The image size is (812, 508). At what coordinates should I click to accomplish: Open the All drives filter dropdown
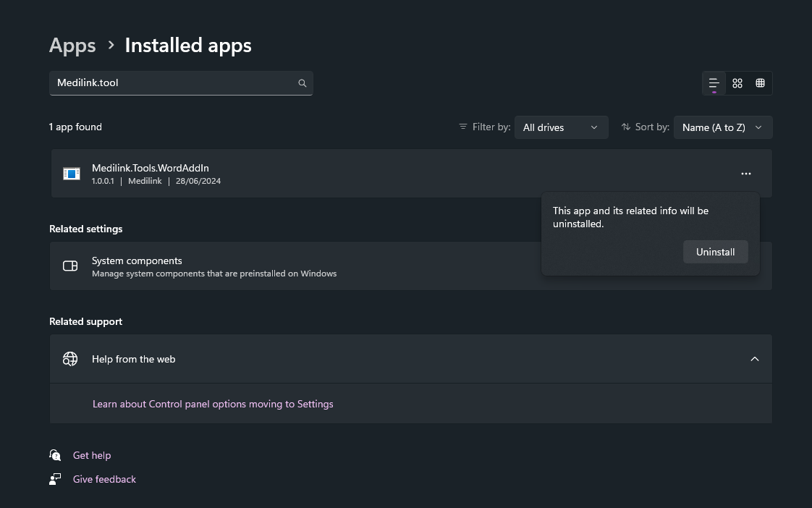[x=562, y=127]
